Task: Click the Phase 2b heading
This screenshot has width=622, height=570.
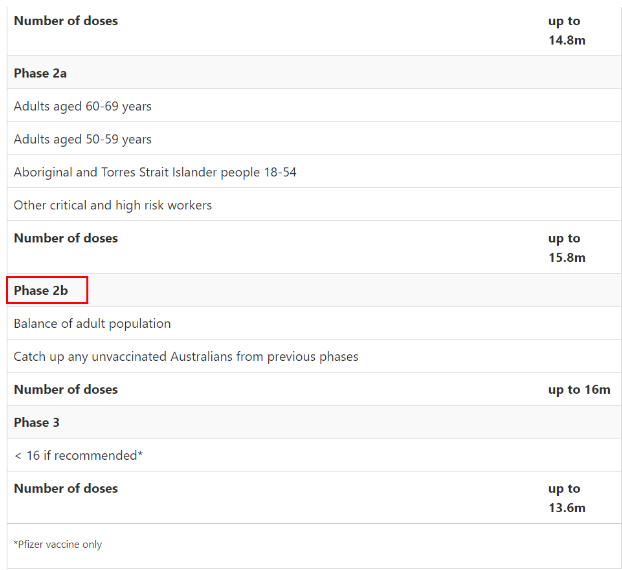Action: click(41, 291)
